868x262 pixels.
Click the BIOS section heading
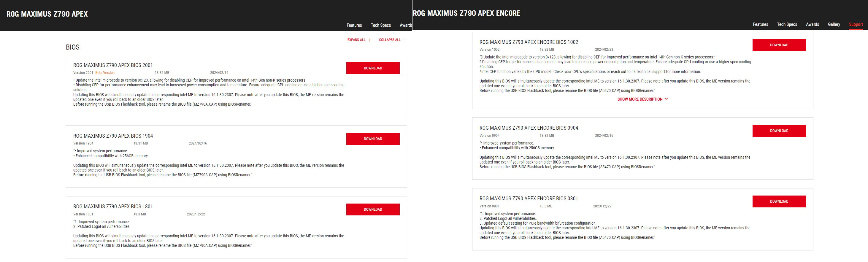[73, 47]
